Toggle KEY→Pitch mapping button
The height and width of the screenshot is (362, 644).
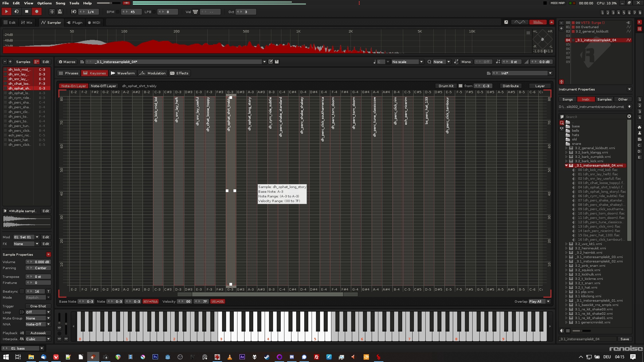pos(151,301)
